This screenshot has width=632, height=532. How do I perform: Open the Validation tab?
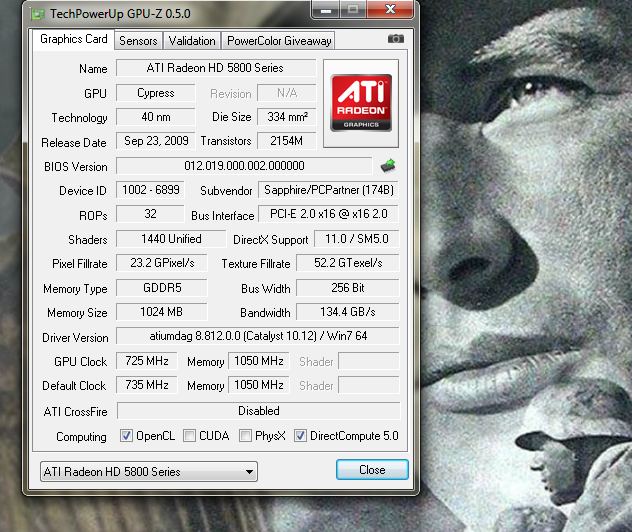[192, 41]
